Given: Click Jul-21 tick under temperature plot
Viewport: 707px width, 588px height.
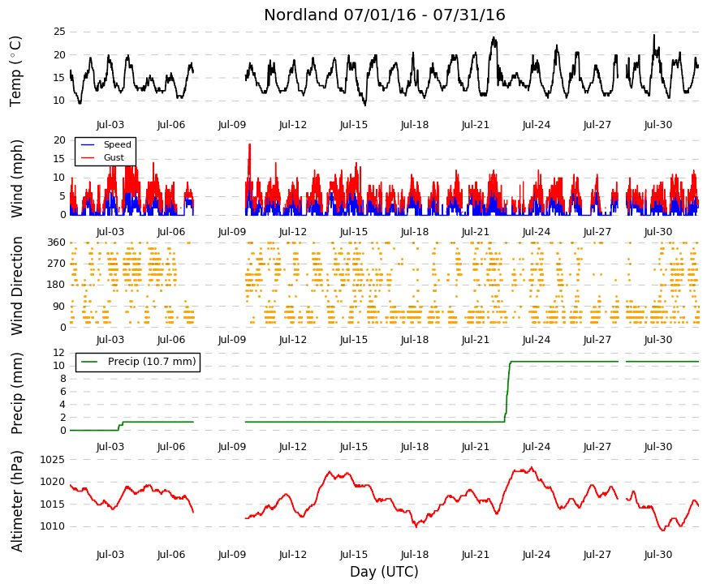Looking at the screenshot, I should tap(475, 125).
